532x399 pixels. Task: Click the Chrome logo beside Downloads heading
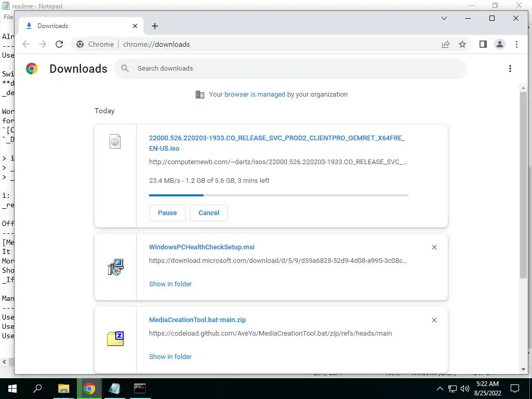coord(32,69)
